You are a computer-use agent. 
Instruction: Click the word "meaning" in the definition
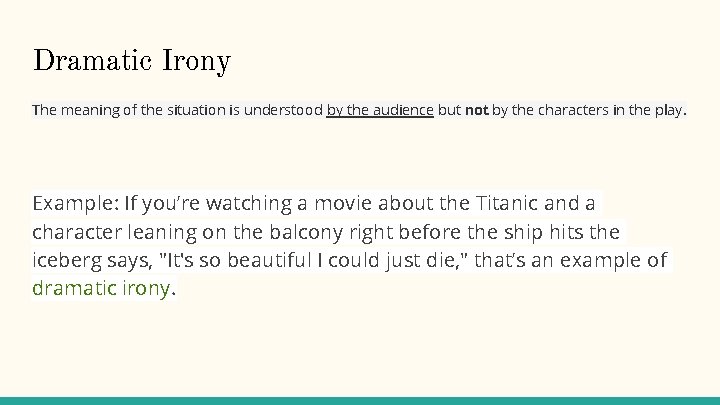(88, 110)
